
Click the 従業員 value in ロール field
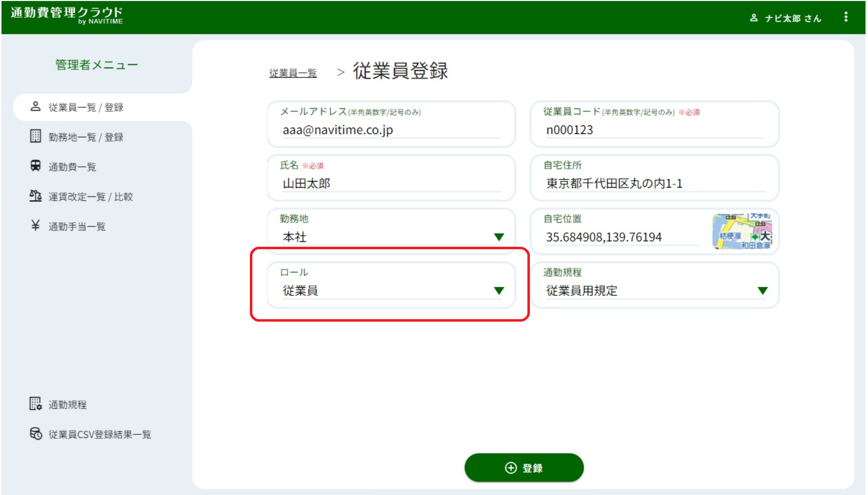(300, 291)
